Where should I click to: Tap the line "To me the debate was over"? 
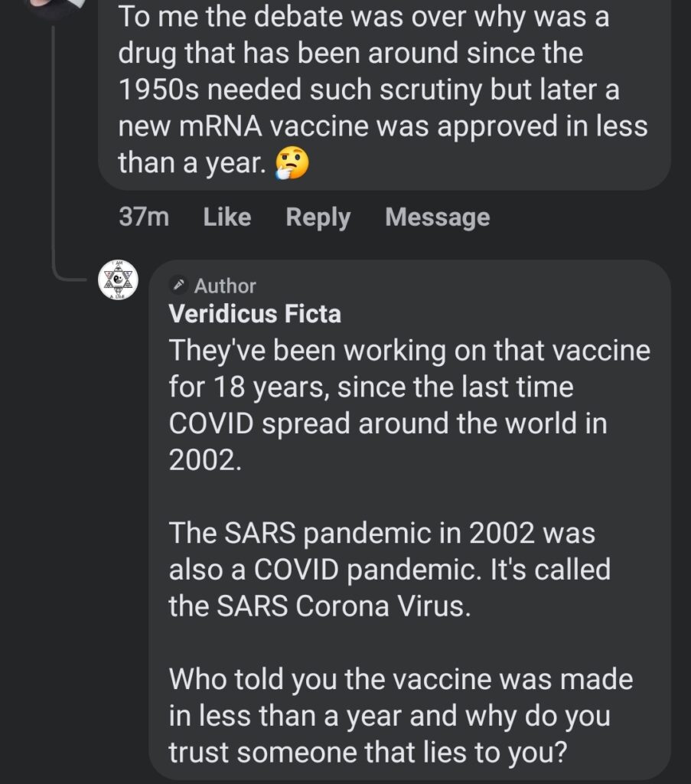pyautogui.click(x=363, y=17)
